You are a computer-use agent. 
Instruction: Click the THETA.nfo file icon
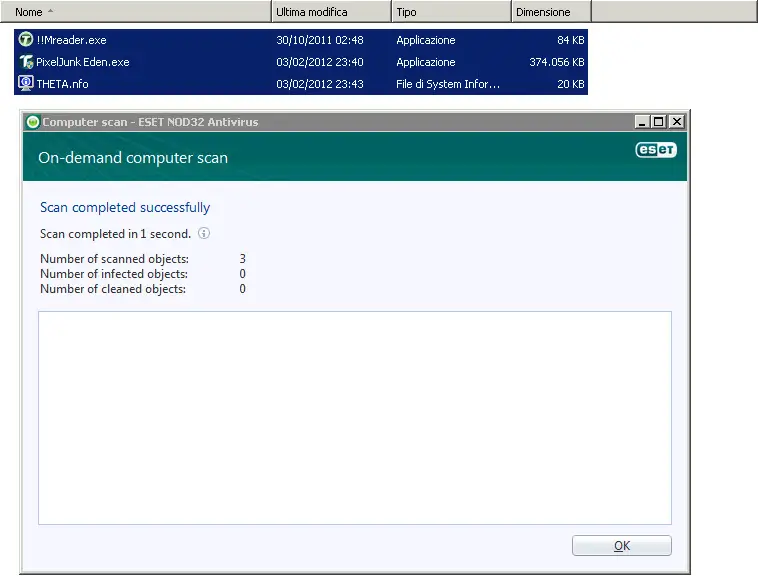click(x=26, y=83)
